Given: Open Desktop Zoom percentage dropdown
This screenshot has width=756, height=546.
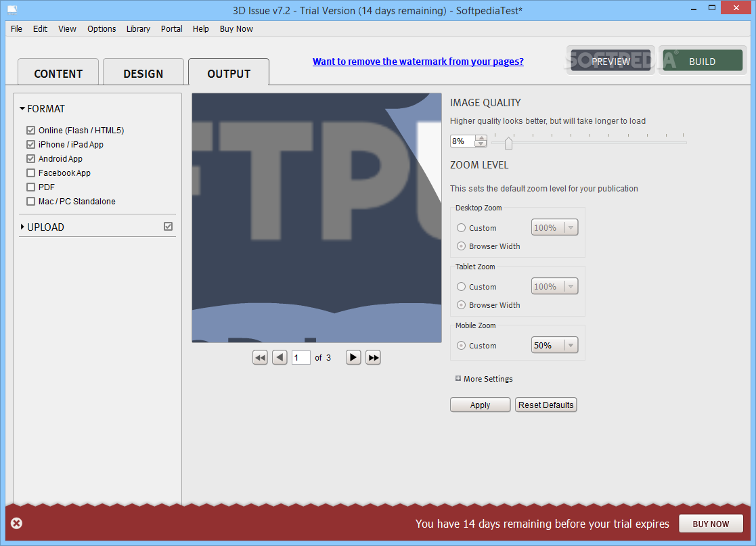Looking at the screenshot, I should point(554,227).
